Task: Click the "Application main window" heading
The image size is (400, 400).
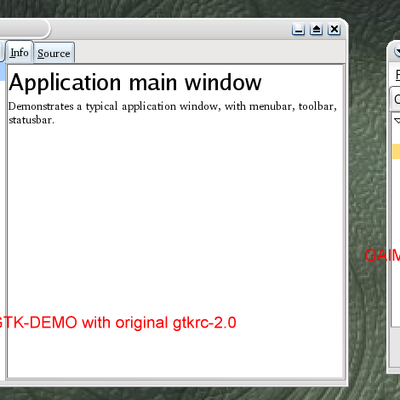Action: tap(135, 83)
